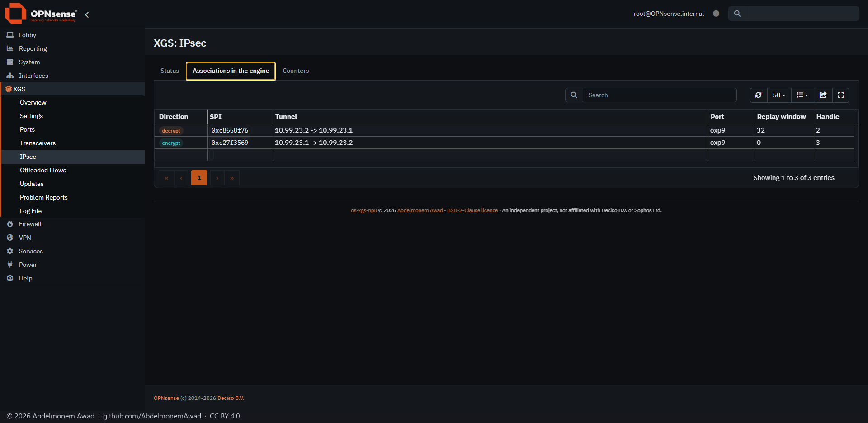Image resolution: width=868 pixels, height=423 pixels.
Task: Open the Problem Reports page
Action: tap(44, 197)
